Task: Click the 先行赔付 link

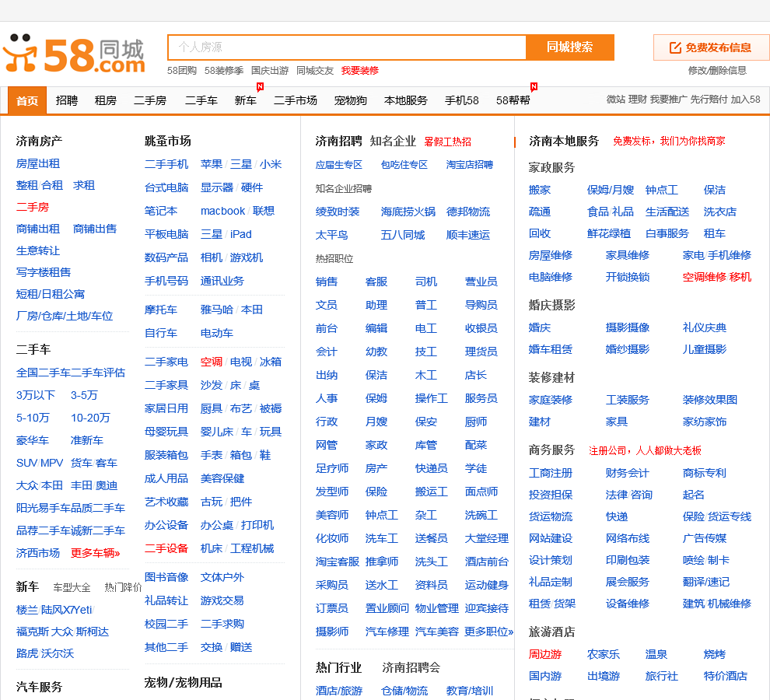Action: coord(709,100)
